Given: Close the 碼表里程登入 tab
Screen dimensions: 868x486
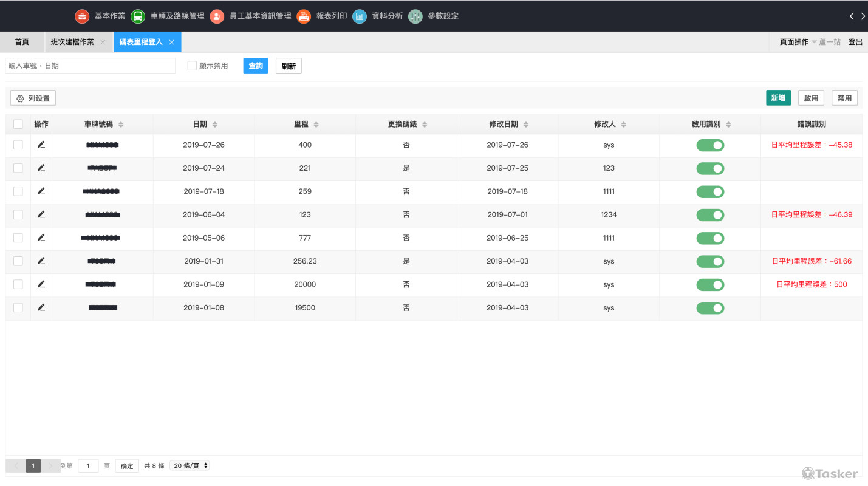Looking at the screenshot, I should point(172,42).
